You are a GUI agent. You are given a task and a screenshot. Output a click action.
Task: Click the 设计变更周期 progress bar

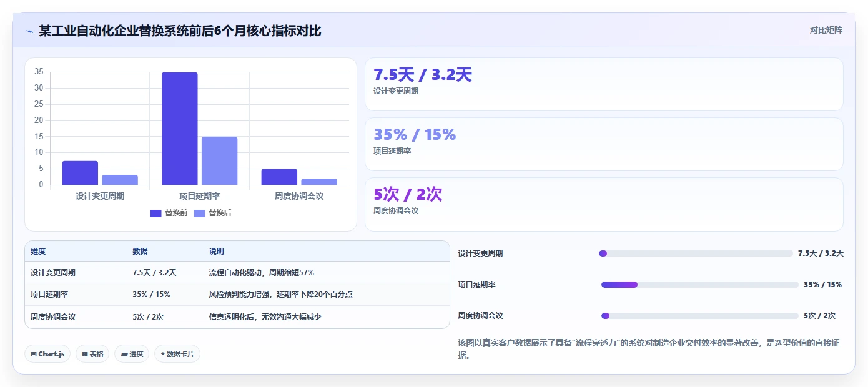coord(696,253)
